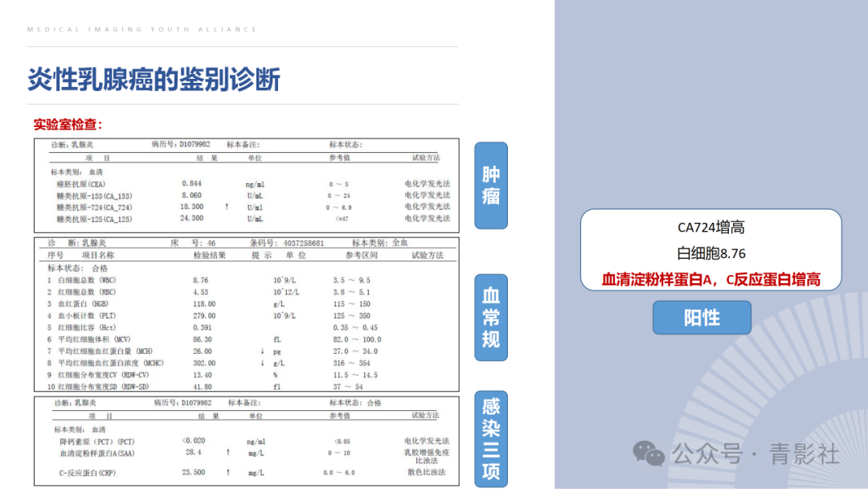Click the 平均红细胞血红蛋白量 (MCH) row label
This screenshot has width=868, height=489.
click(x=105, y=351)
